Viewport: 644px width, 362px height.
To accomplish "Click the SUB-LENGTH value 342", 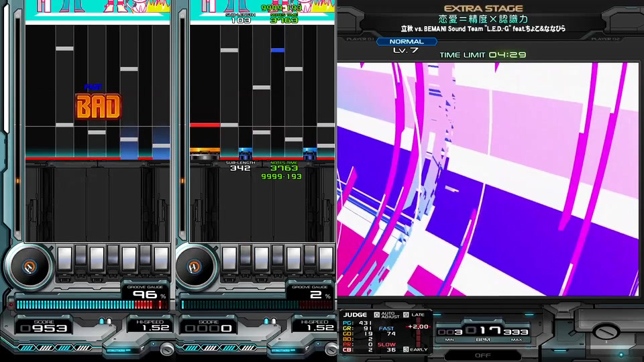I will [x=240, y=168].
